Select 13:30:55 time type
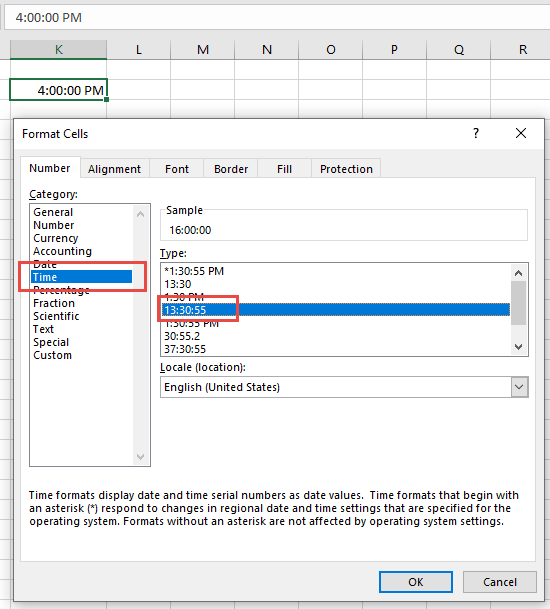 336,310
